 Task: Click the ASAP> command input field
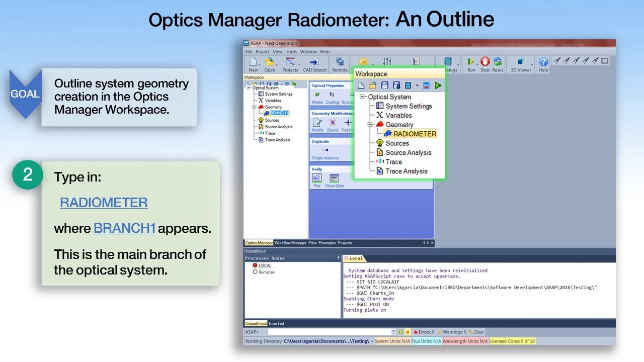coord(330,332)
